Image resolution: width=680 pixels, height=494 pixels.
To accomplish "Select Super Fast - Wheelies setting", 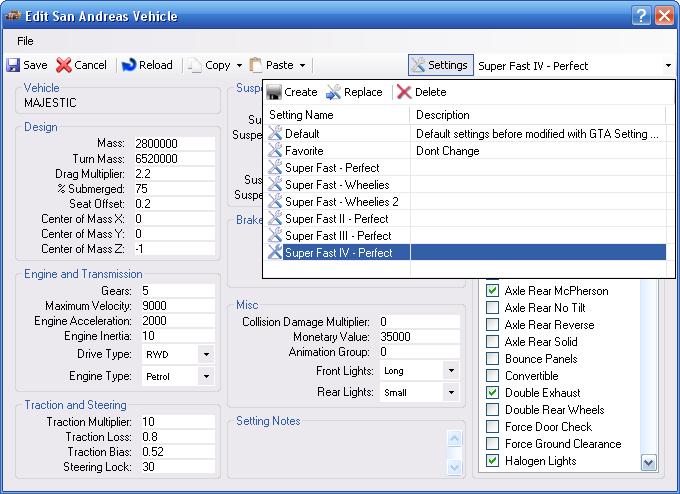I will pos(337,185).
